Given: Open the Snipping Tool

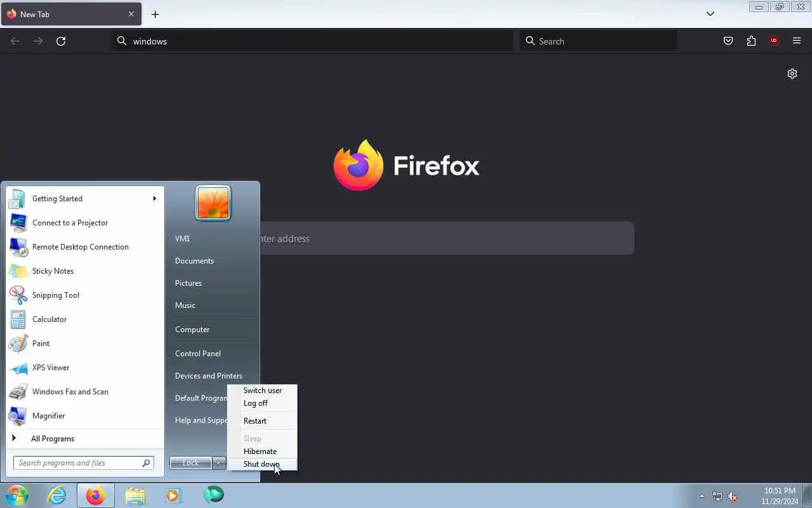Looking at the screenshot, I should 84,295.
